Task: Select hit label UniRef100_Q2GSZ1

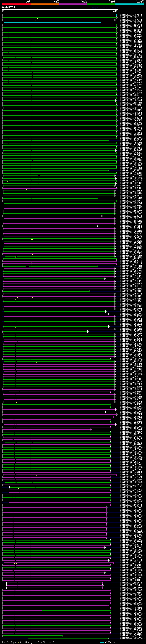Action: pos(131,278)
